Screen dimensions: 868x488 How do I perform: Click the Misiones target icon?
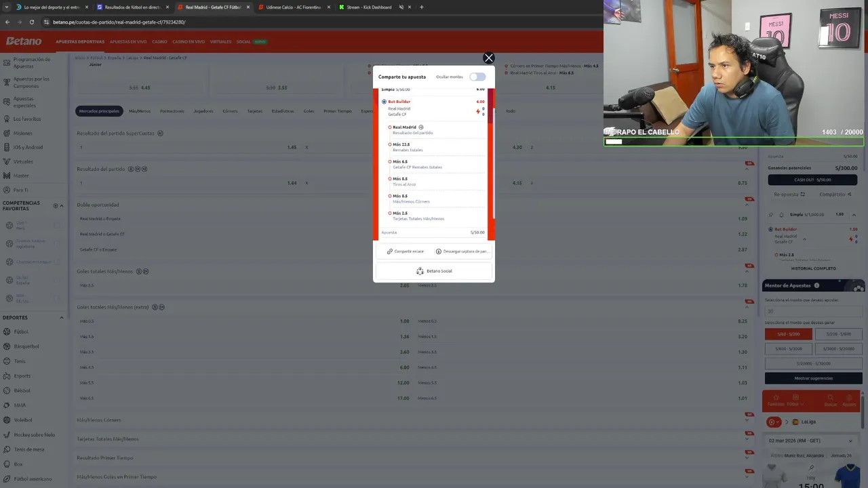click(6, 133)
